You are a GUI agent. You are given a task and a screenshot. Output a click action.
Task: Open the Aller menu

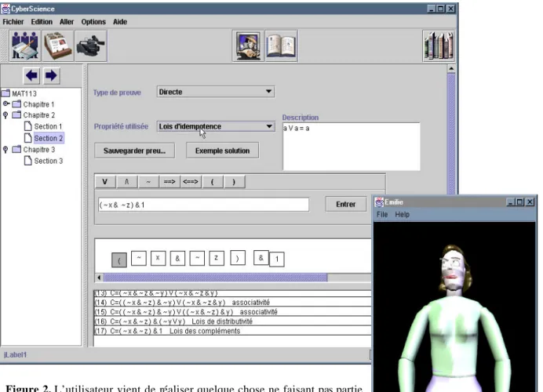67,22
